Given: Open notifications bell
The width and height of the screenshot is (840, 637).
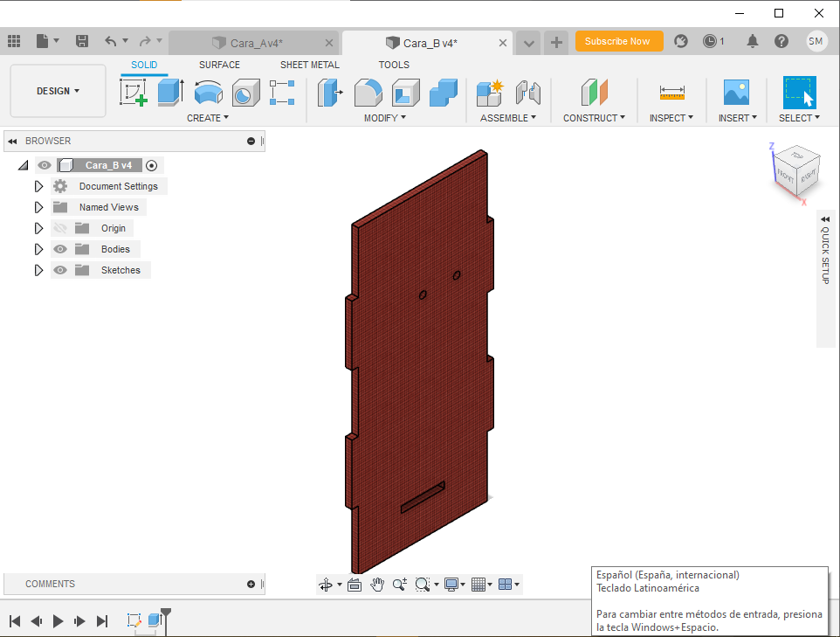Looking at the screenshot, I should pyautogui.click(x=753, y=41).
